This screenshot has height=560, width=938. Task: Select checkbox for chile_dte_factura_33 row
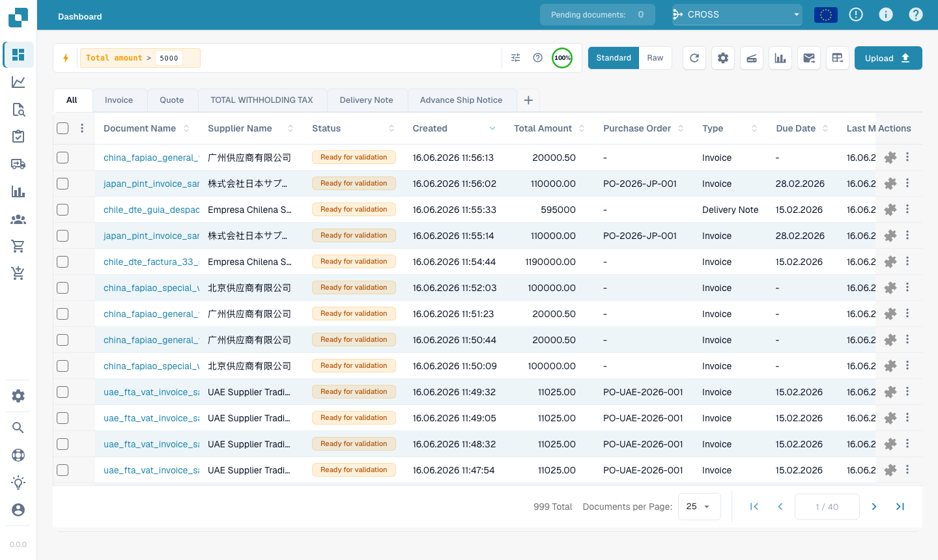(x=63, y=262)
